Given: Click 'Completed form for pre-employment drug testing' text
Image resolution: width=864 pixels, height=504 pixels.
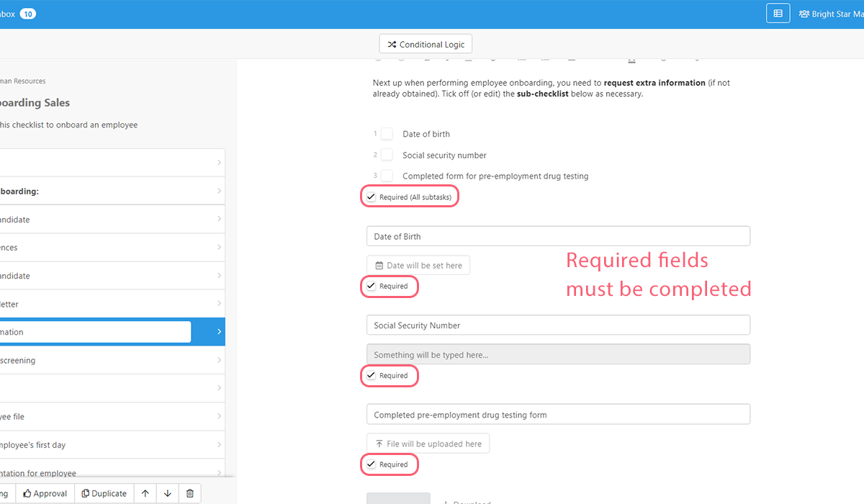Looking at the screenshot, I should pyautogui.click(x=495, y=176).
